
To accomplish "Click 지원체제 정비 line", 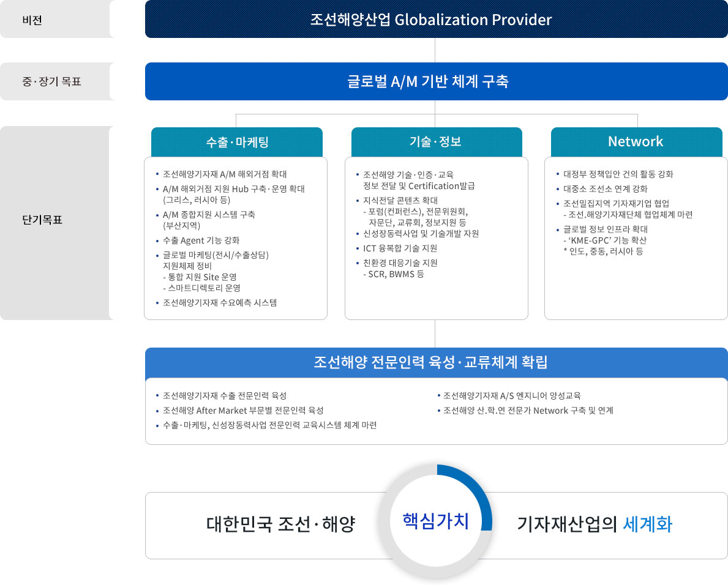I will coord(187,266).
